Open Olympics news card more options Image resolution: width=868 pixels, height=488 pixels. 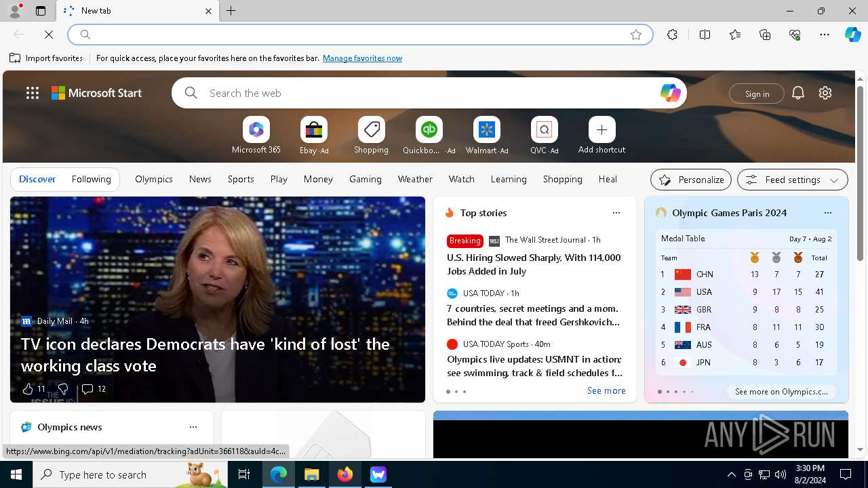click(x=193, y=427)
